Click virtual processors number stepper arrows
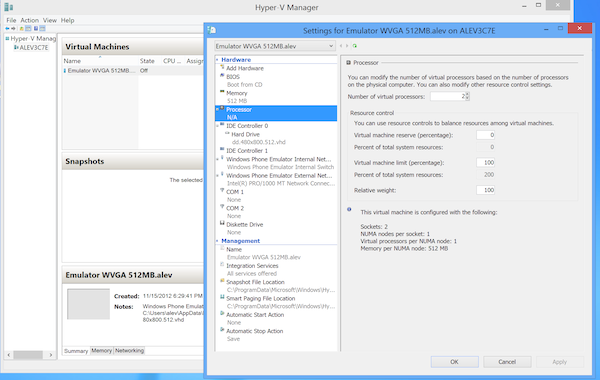The width and height of the screenshot is (600, 380). [x=467, y=96]
